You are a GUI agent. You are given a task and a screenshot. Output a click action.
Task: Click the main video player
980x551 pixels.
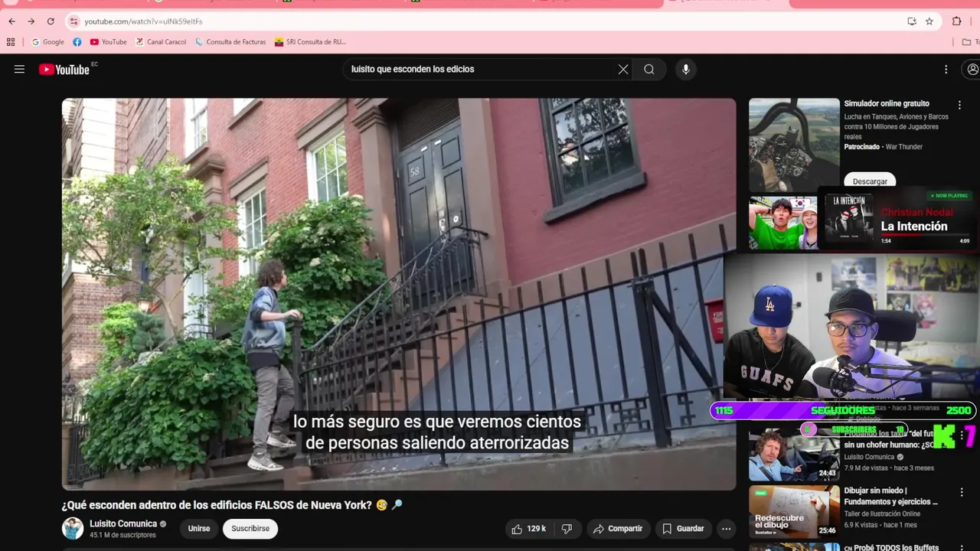point(399,294)
